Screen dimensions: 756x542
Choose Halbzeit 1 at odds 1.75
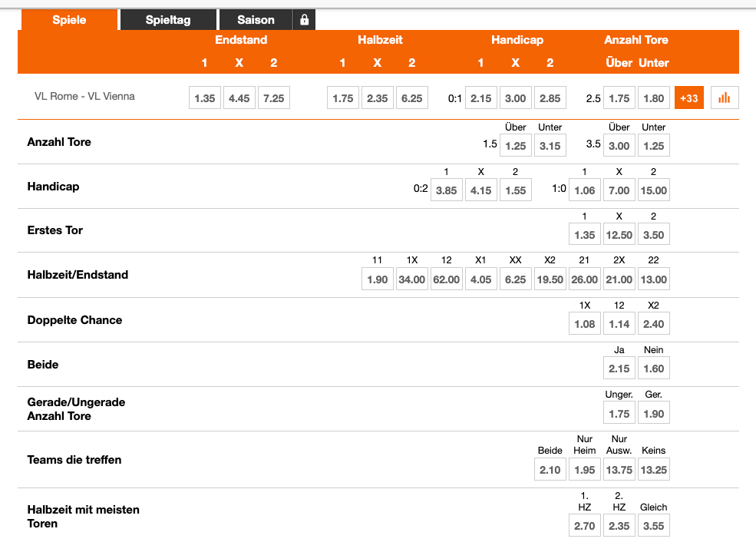tap(342, 97)
